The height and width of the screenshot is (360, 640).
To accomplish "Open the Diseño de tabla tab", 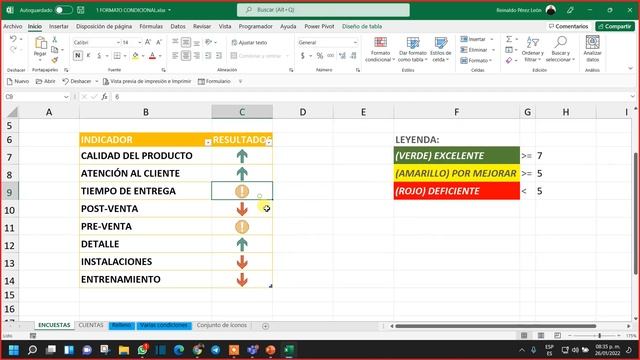I will 362,26.
